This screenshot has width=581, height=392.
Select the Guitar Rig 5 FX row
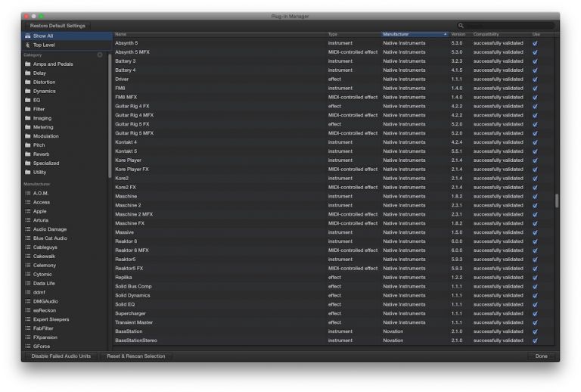(x=334, y=124)
